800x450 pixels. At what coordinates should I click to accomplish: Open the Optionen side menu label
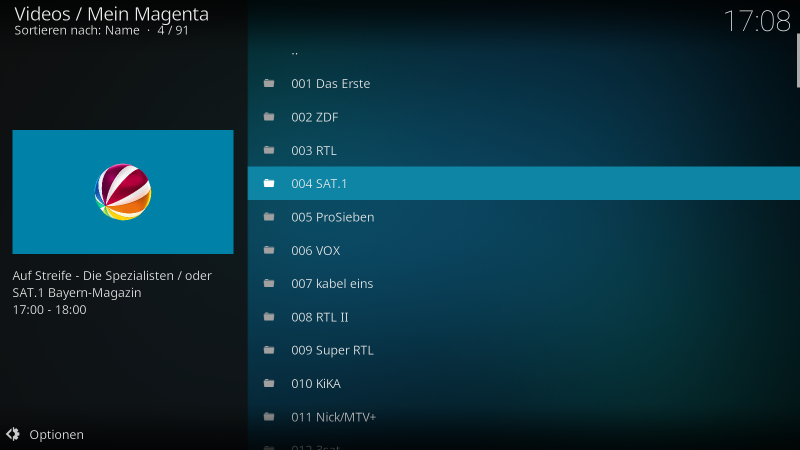click(57, 435)
